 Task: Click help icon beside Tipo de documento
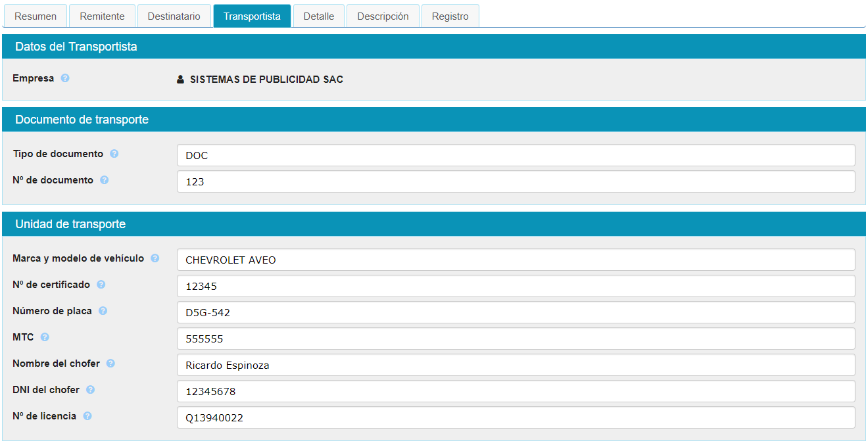tap(114, 154)
